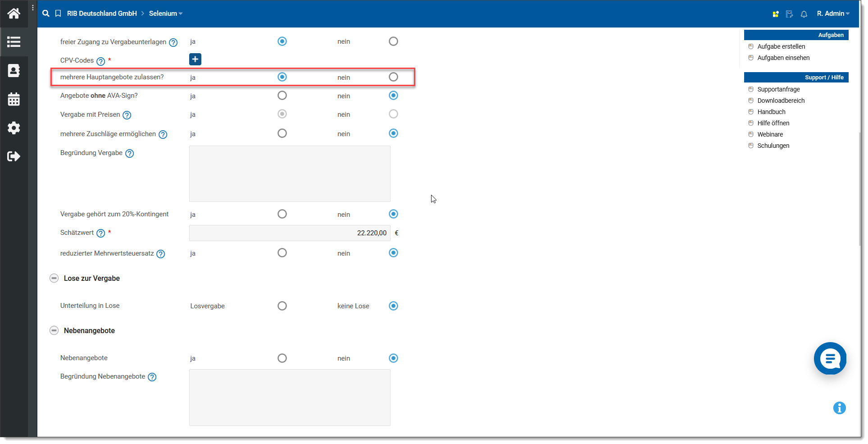The image size is (868, 444).
Task: Open Webinare link
Action: [770, 134]
